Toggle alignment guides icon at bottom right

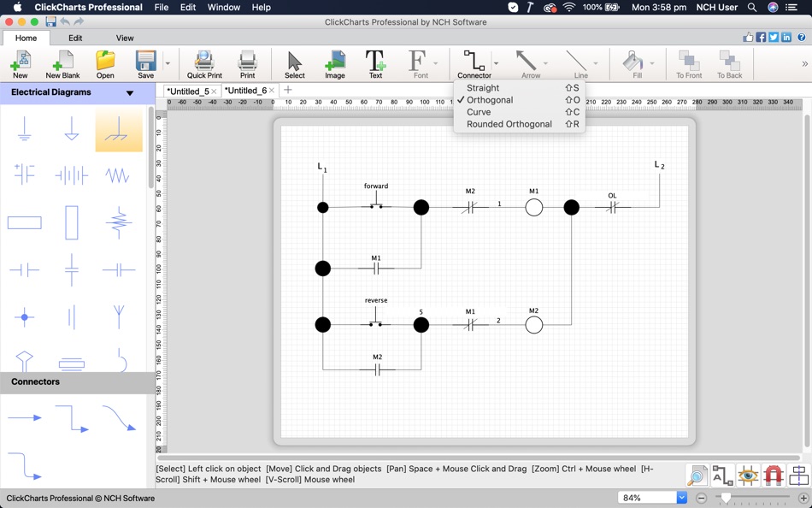(798, 476)
